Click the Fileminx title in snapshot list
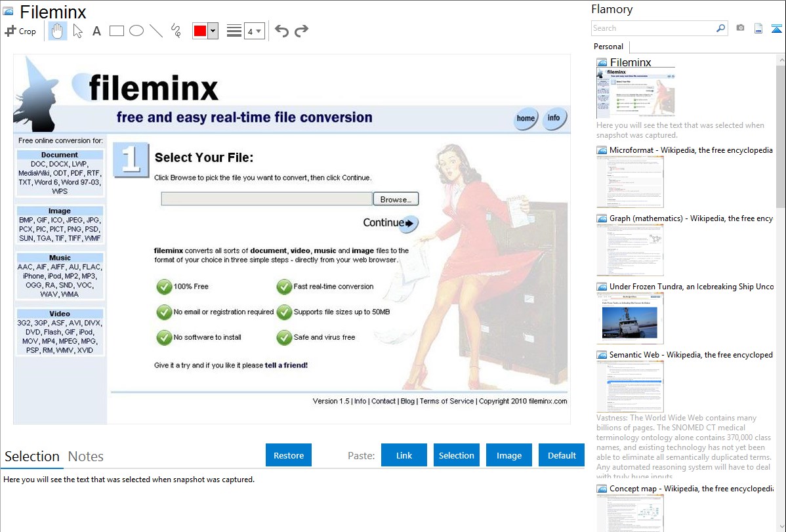 (631, 62)
